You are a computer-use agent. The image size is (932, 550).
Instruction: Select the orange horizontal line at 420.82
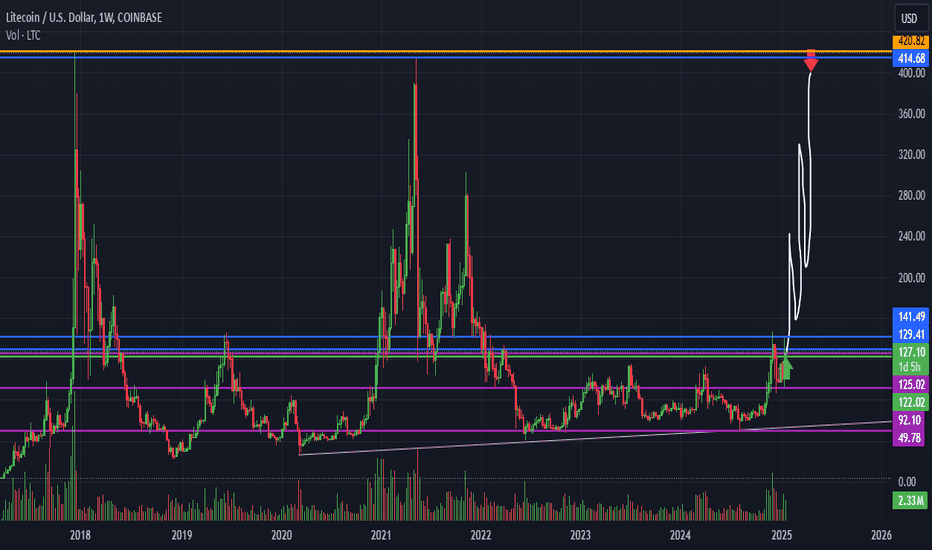pyautogui.click(x=446, y=52)
